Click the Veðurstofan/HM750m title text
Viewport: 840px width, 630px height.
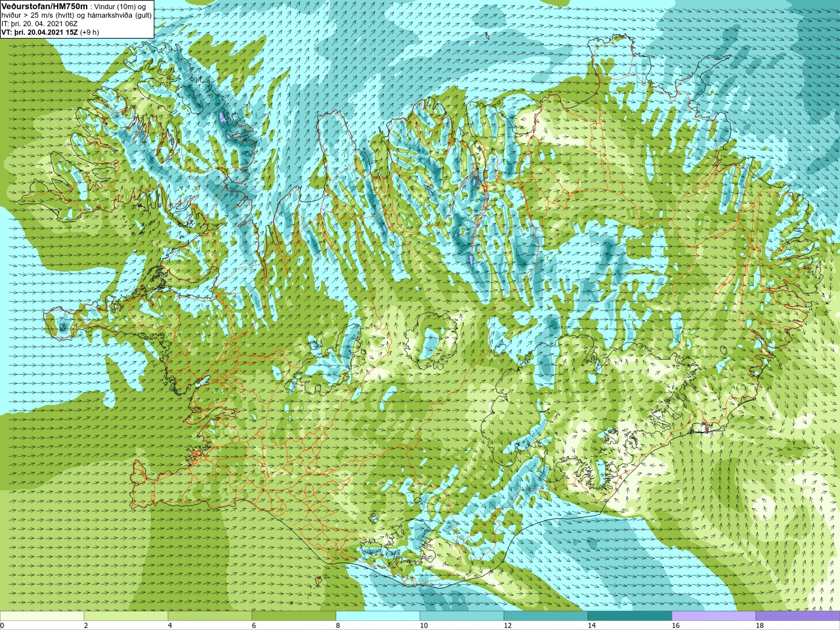point(45,7)
